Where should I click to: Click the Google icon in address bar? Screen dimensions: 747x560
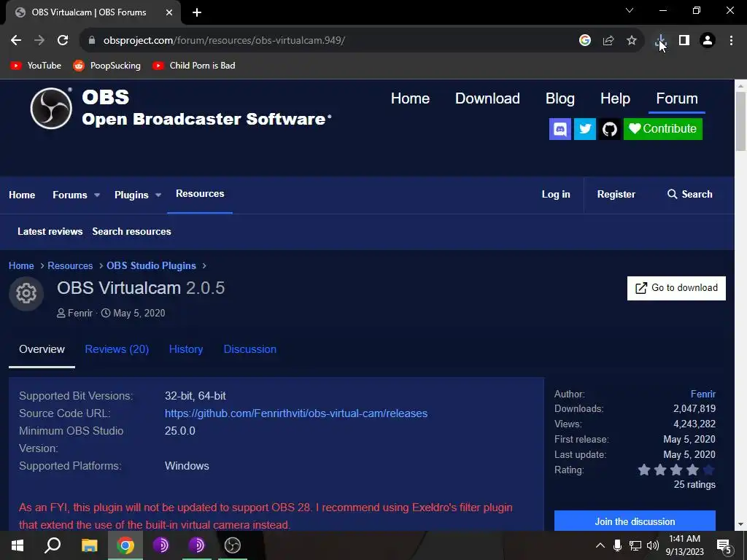tap(585, 41)
